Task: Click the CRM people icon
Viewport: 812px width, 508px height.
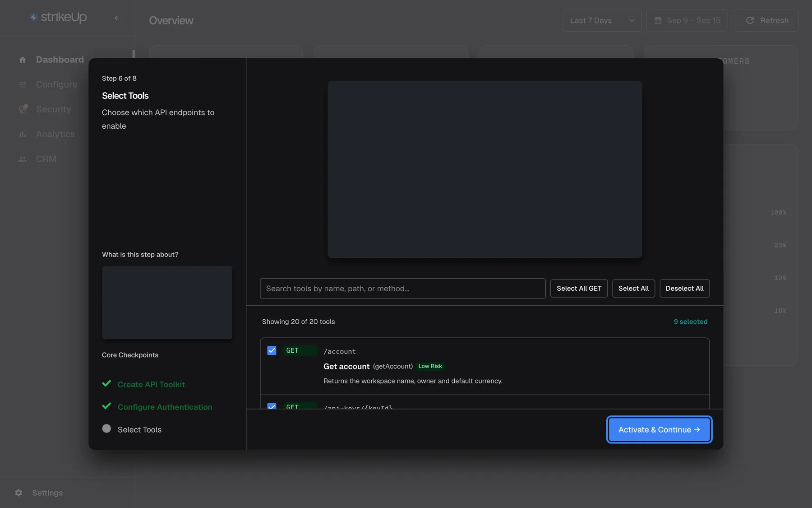Action: click(x=23, y=159)
